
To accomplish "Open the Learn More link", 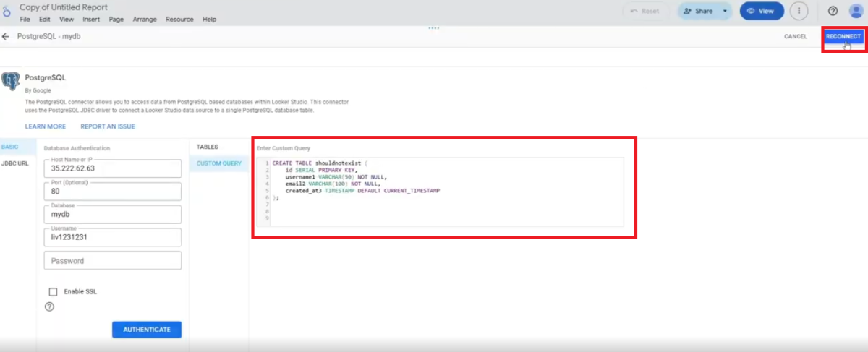I will [x=46, y=126].
